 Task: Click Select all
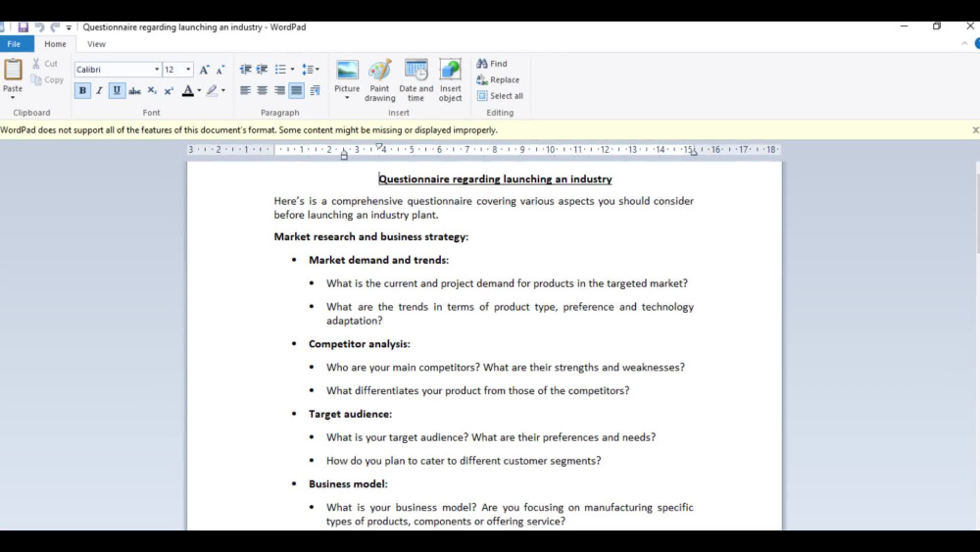click(x=500, y=96)
